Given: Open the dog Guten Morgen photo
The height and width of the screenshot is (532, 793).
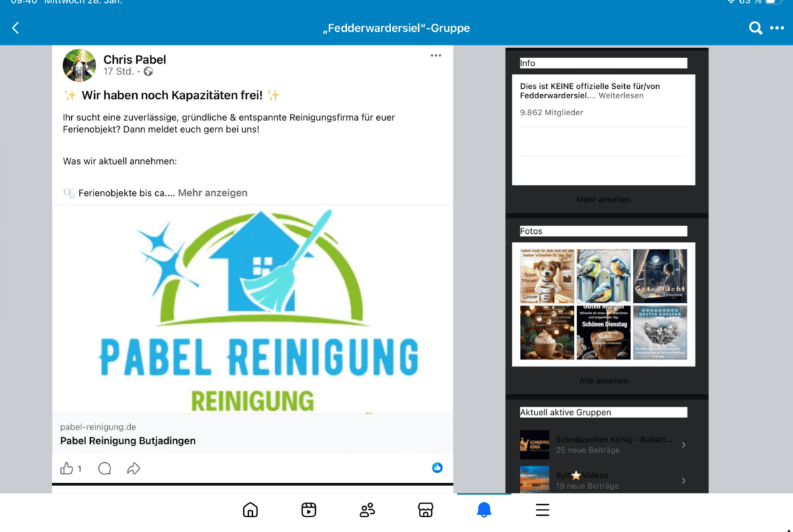Looking at the screenshot, I should coord(547,276).
